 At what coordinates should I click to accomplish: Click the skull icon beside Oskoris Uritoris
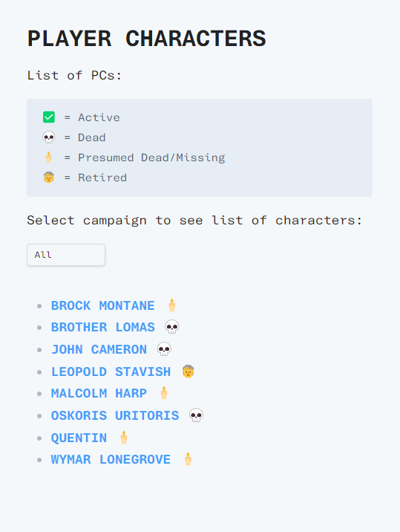(x=196, y=415)
